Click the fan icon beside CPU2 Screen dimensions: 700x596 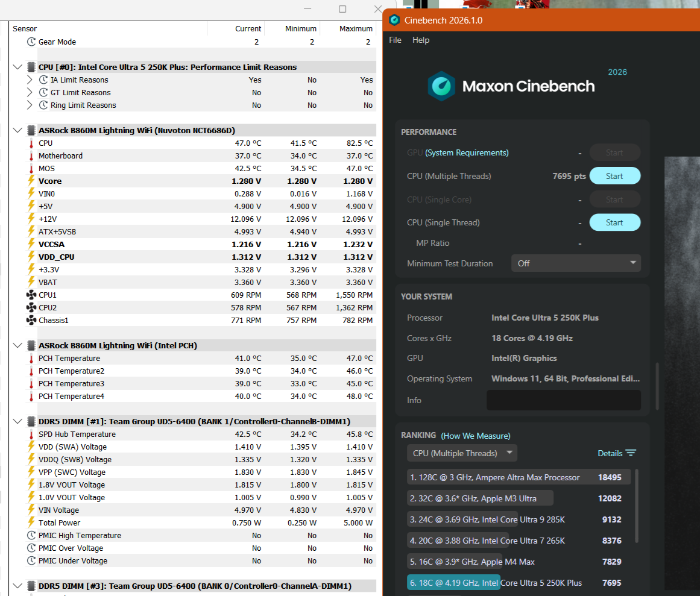pos(31,308)
